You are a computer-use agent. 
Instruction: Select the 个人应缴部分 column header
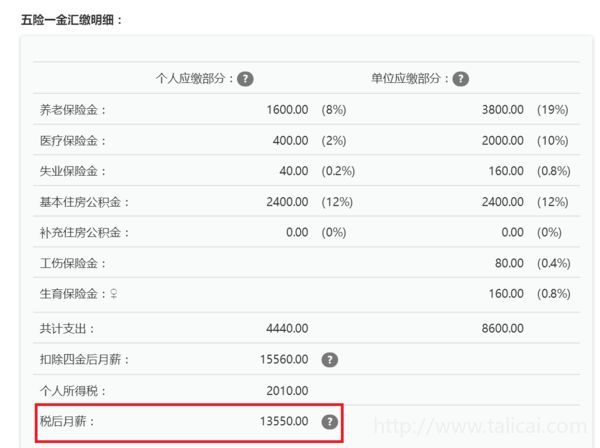195,79
